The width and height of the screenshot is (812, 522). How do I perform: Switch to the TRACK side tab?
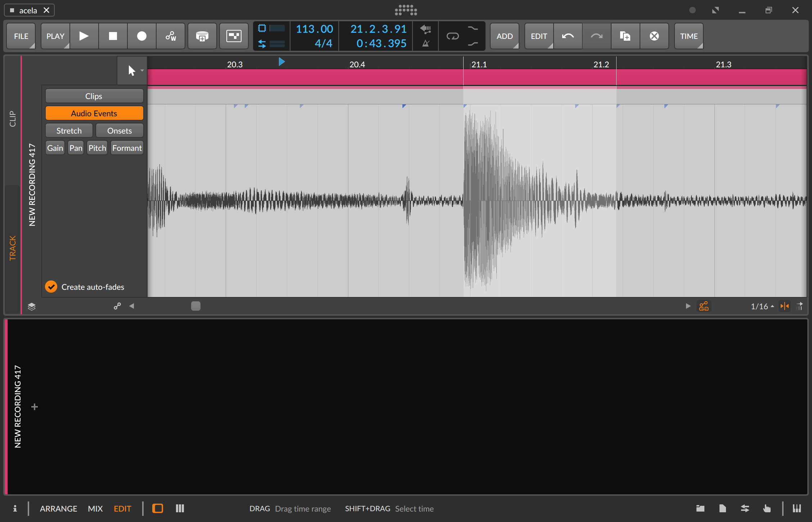point(13,248)
